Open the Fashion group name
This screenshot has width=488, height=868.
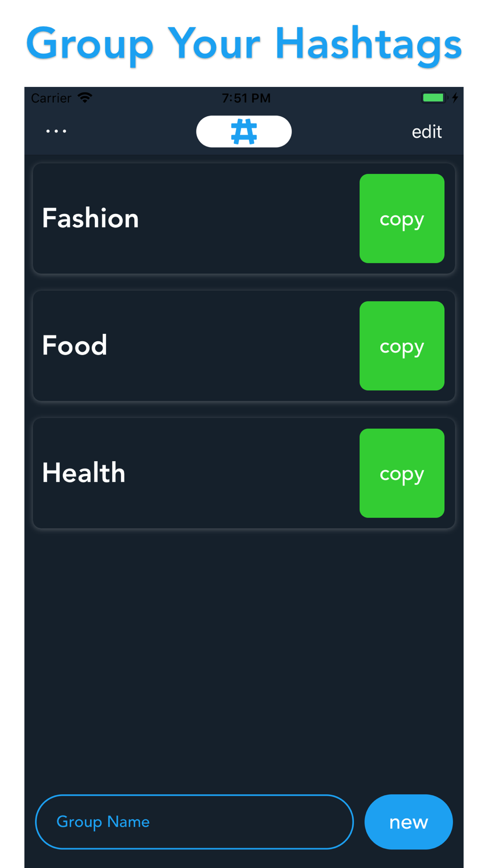pos(91,218)
